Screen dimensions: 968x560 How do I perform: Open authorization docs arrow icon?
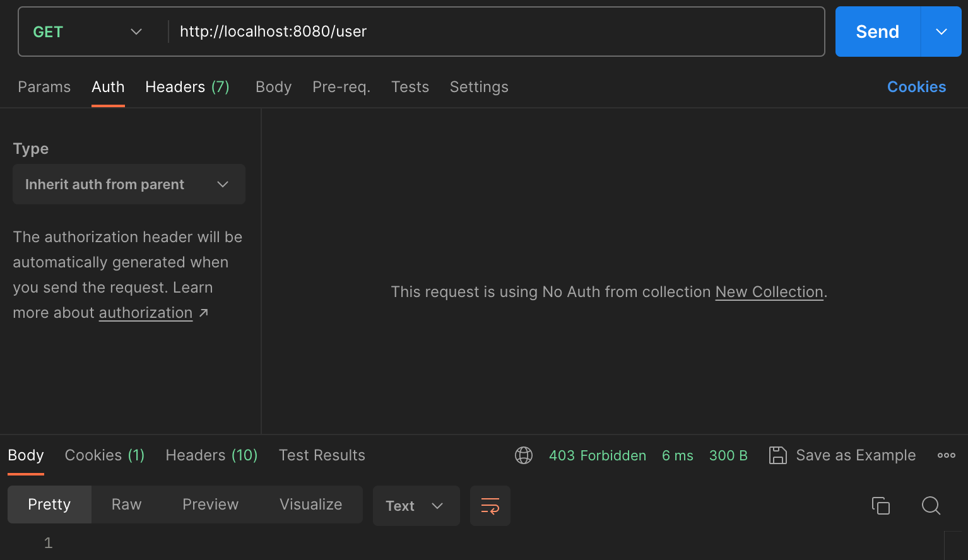[x=203, y=313]
